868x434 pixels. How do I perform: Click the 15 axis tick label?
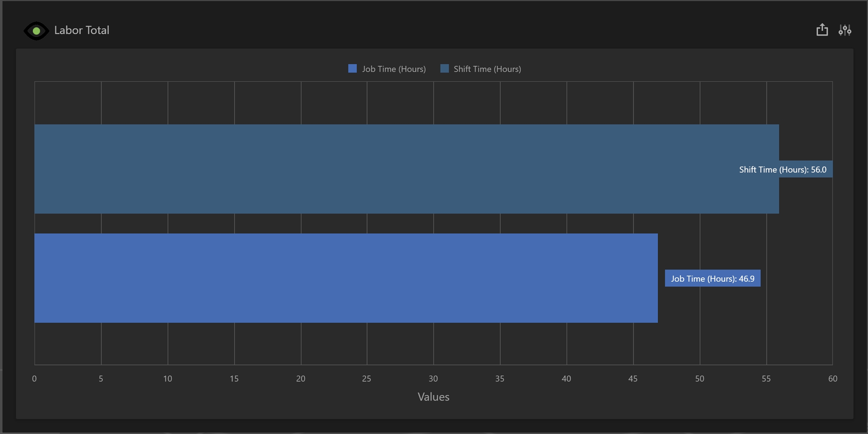coord(234,378)
